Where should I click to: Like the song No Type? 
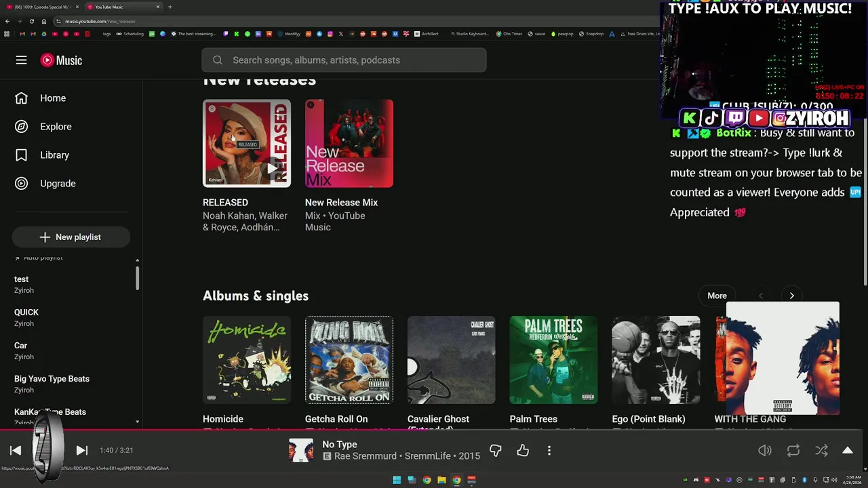tap(523, 450)
